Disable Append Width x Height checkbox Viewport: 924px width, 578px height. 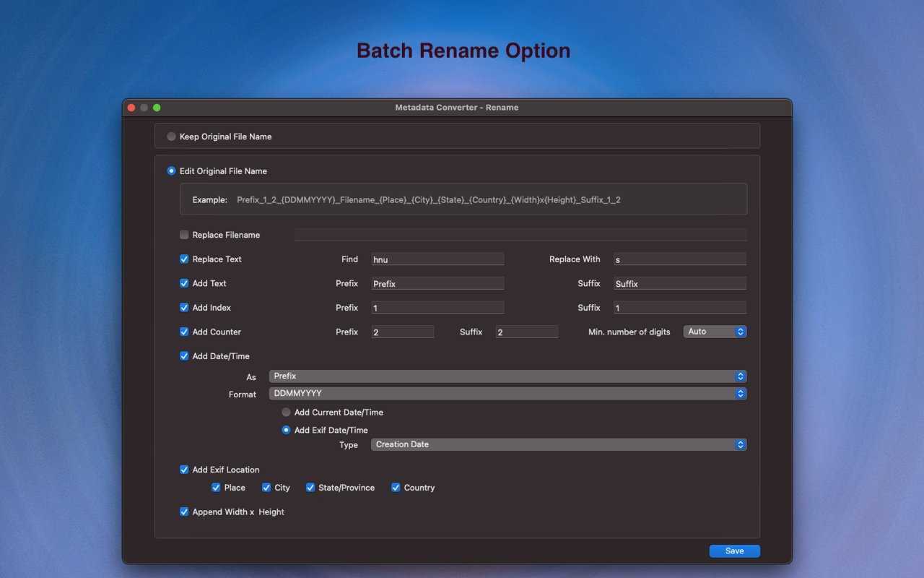184,512
